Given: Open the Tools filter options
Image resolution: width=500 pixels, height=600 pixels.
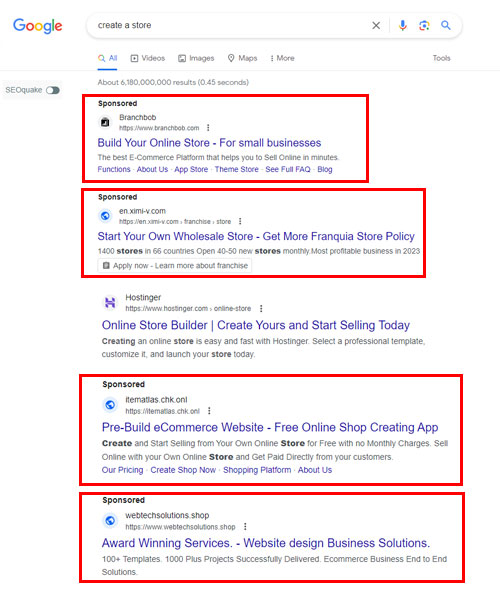Looking at the screenshot, I should coord(441,58).
